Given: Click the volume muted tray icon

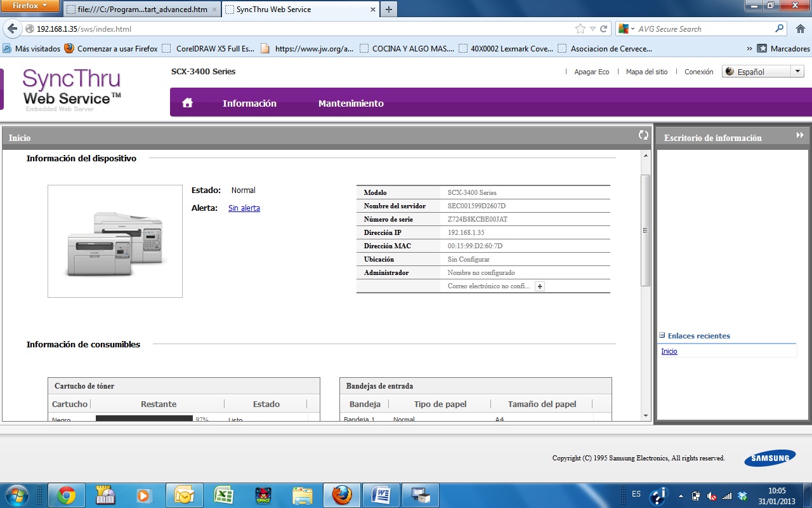Looking at the screenshot, I should click(x=712, y=496).
